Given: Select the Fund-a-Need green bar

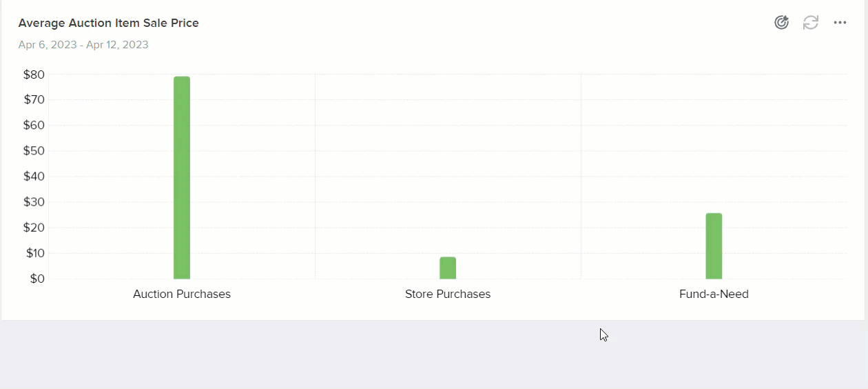Looking at the screenshot, I should (x=714, y=246).
